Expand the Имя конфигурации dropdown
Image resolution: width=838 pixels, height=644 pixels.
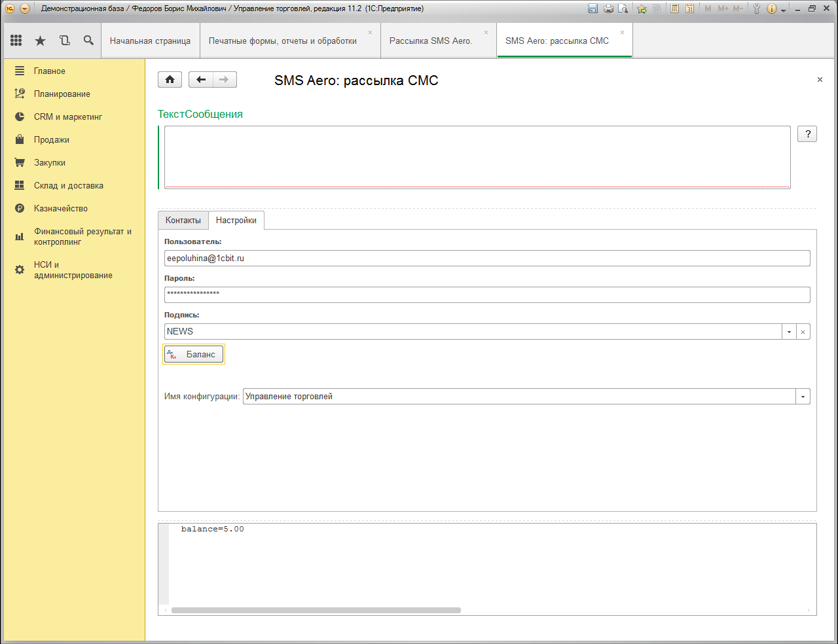click(x=803, y=397)
